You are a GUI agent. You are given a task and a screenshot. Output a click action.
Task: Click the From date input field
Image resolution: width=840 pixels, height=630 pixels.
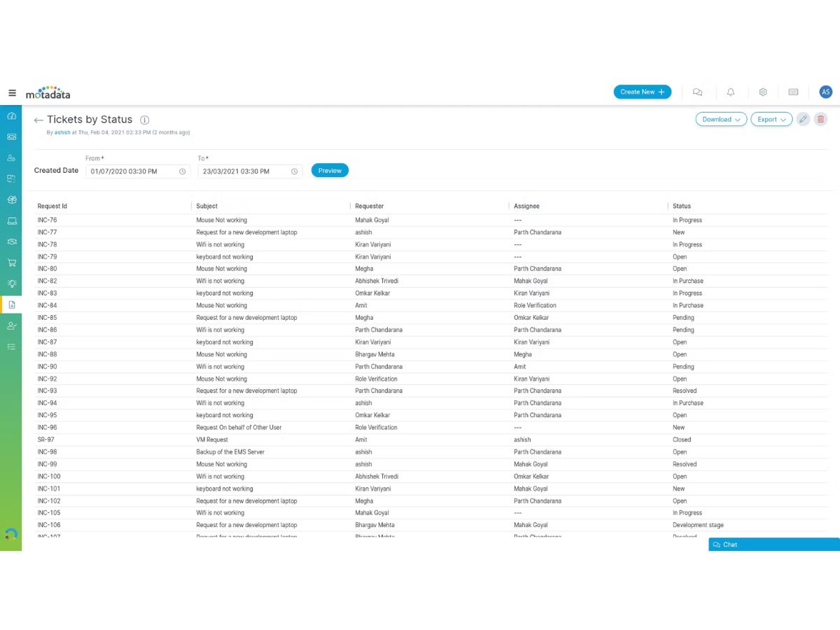point(138,171)
